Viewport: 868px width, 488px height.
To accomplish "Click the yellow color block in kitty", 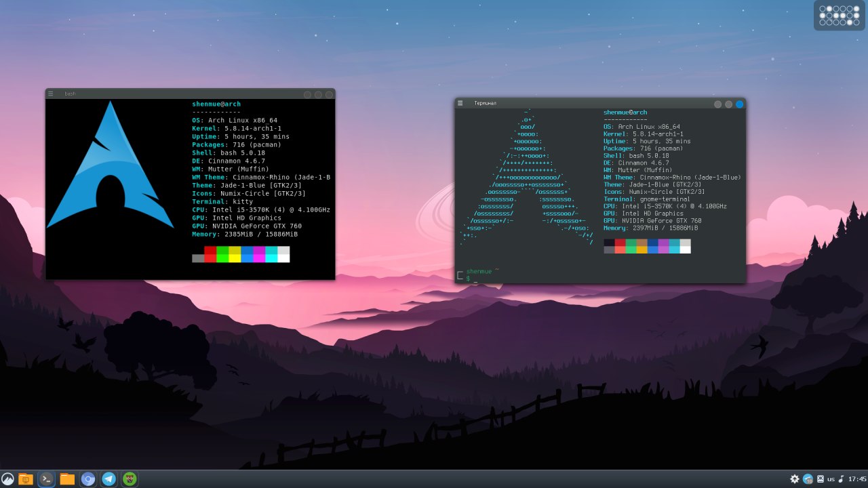I will tap(235, 254).
